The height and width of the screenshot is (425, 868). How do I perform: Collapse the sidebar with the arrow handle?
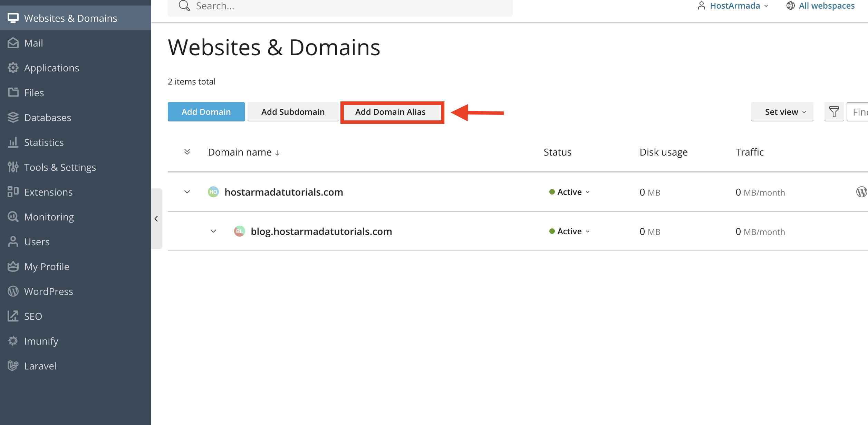[156, 219]
